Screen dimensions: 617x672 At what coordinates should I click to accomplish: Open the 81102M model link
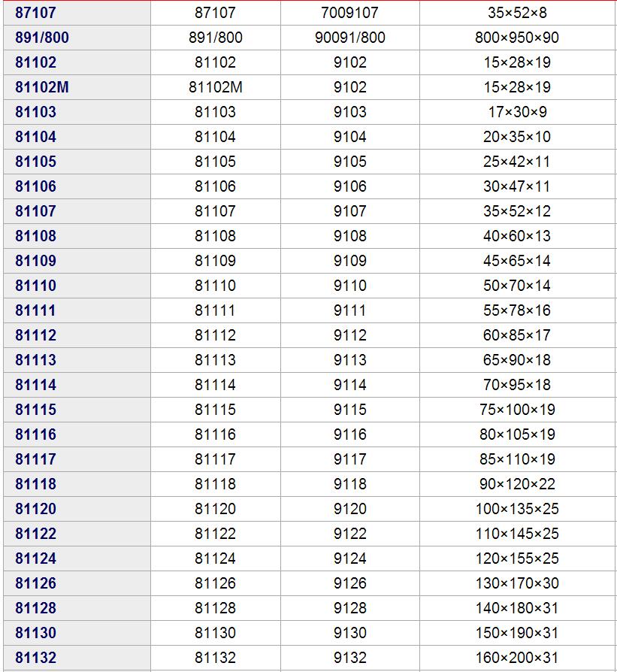[42, 87]
